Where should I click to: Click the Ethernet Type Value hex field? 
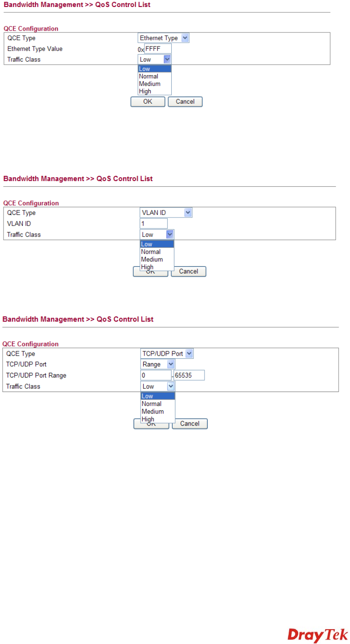[158, 49]
